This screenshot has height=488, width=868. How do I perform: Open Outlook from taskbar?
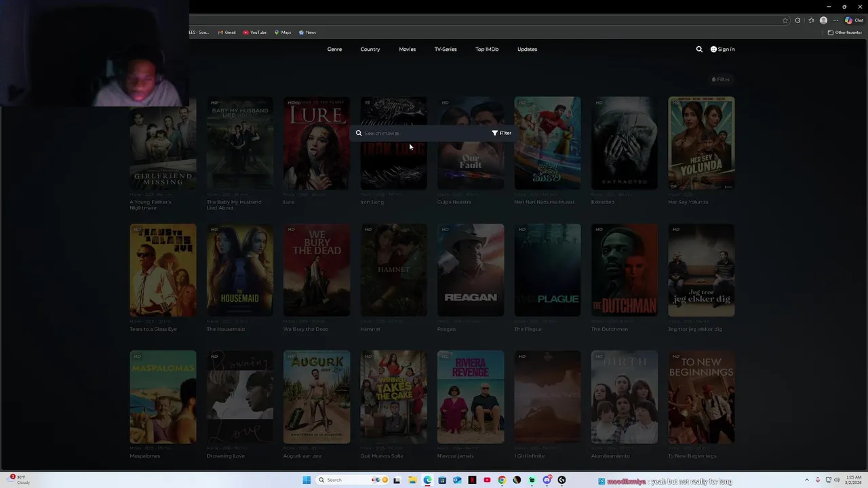(457, 480)
